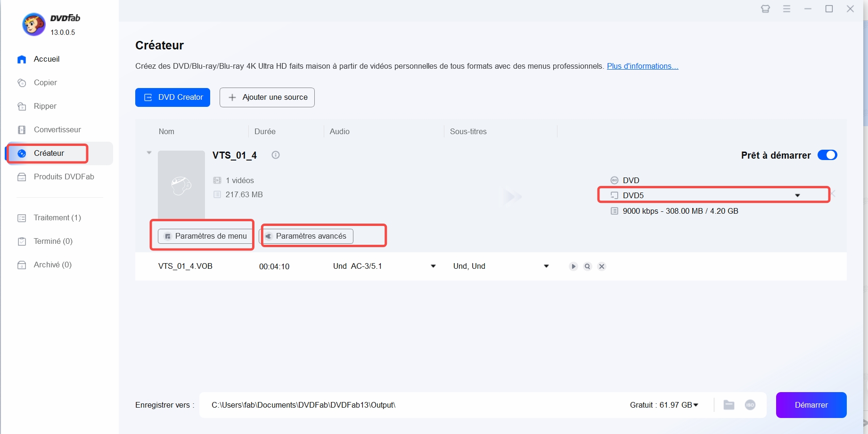Open Plus d'informations link
Viewport: 868px width, 434px height.
pos(643,66)
